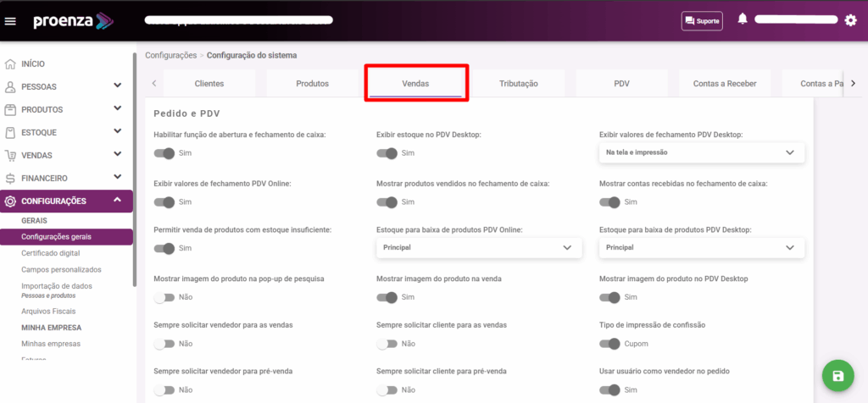This screenshot has width=868, height=403.
Task: Click the Financeiro dollar sign icon
Action: click(x=10, y=178)
